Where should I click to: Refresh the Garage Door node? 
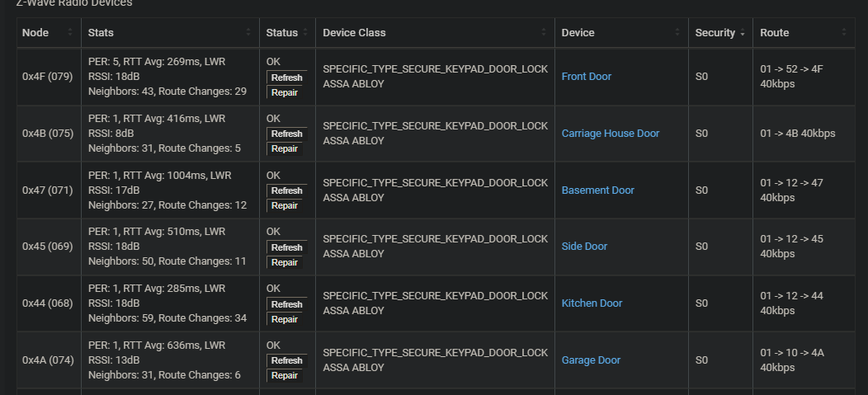point(286,360)
